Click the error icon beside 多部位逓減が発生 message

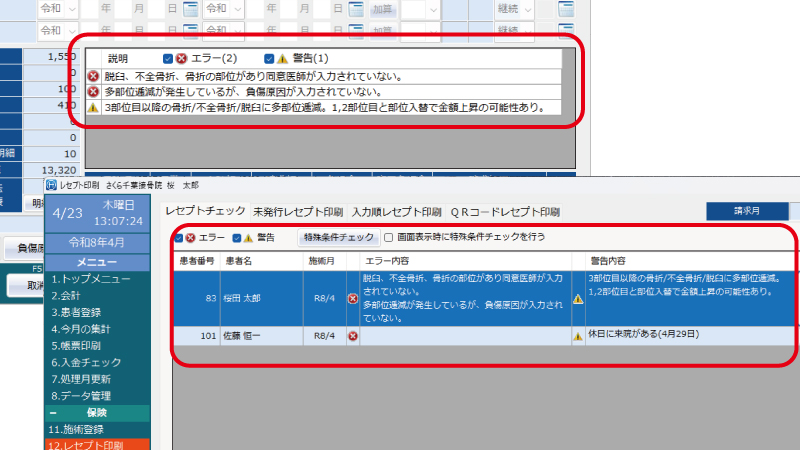(93, 92)
